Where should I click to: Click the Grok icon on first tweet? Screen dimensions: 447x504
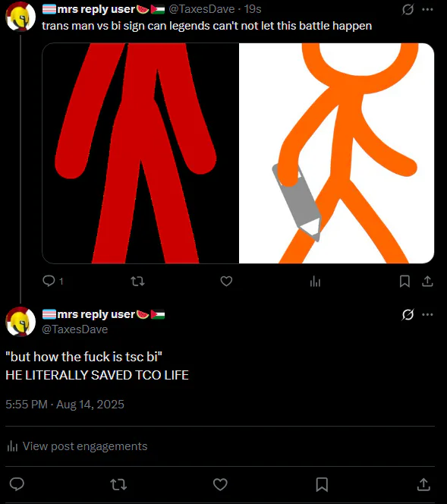pos(408,9)
